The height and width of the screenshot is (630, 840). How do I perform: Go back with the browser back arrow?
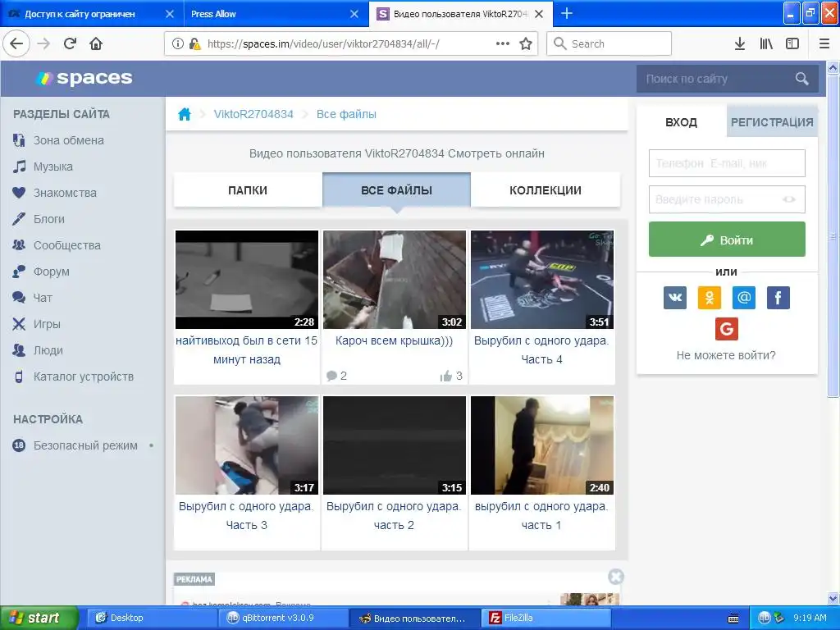16,43
